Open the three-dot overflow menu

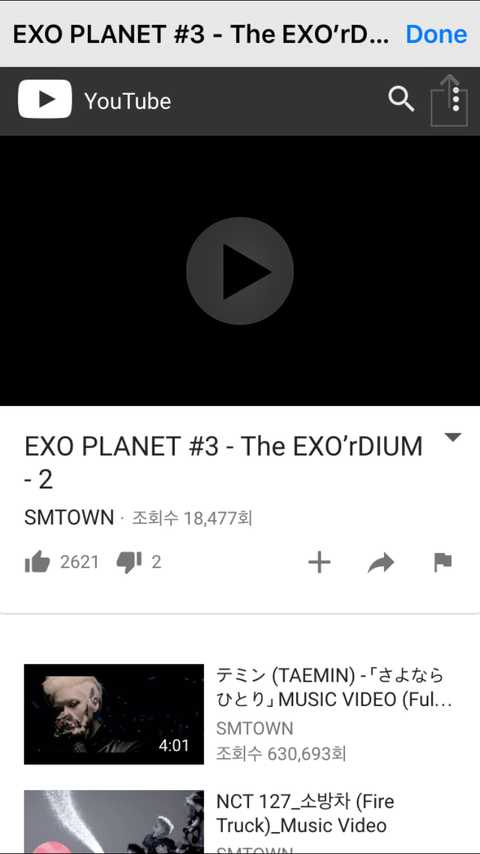(x=456, y=100)
